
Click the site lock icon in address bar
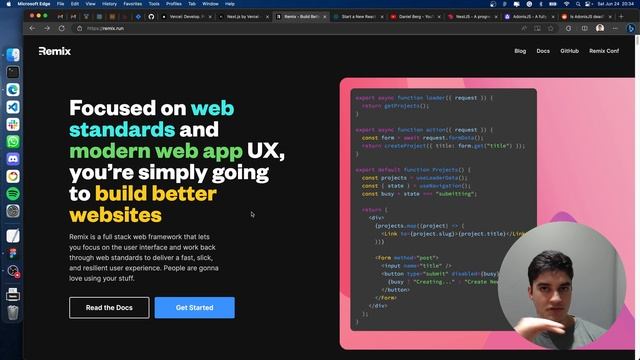pyautogui.click(x=80, y=28)
